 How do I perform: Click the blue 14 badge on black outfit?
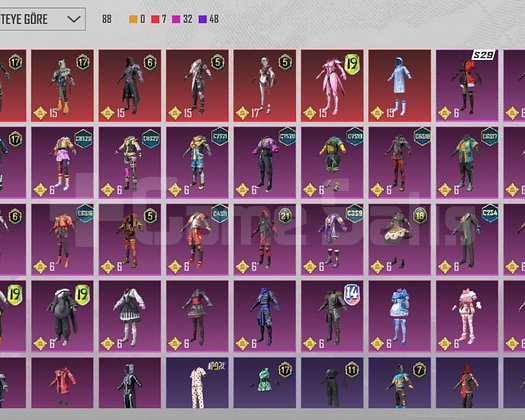click(x=352, y=294)
